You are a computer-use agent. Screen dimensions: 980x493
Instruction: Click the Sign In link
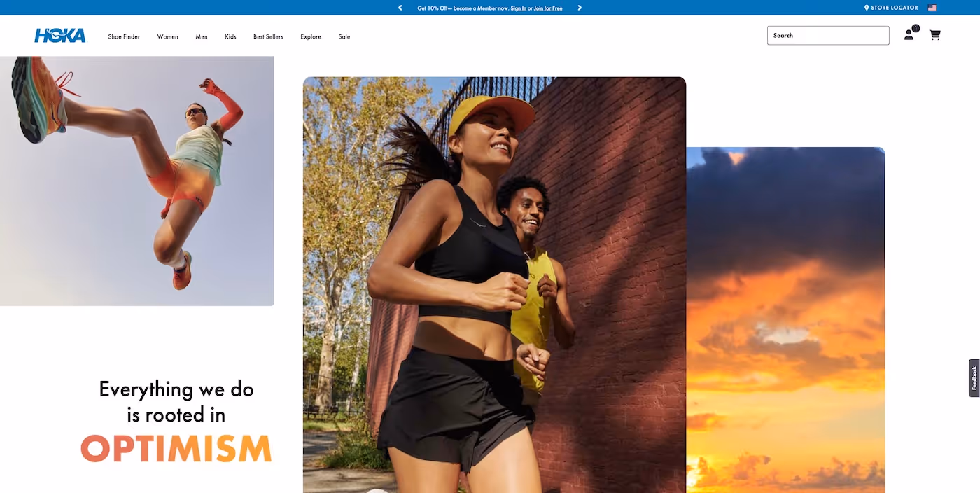(x=518, y=8)
